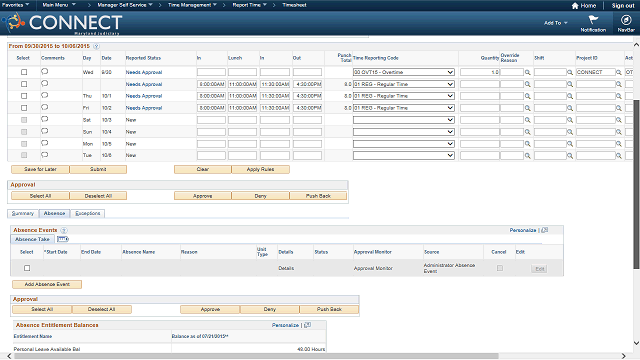Click the vertical scrollbar thumb
The image size is (640, 360).
636,184
